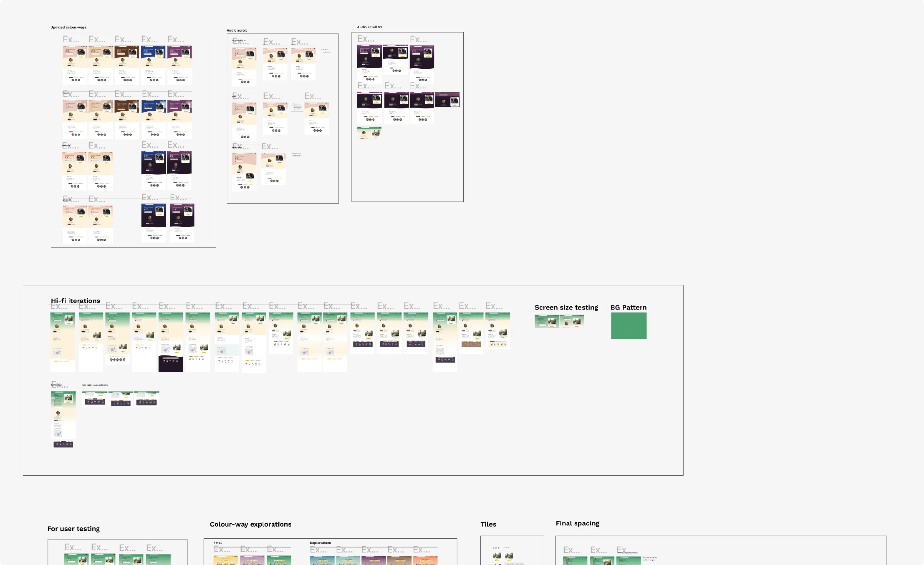Click the "use as ref for mobile designs" note

tap(650, 559)
